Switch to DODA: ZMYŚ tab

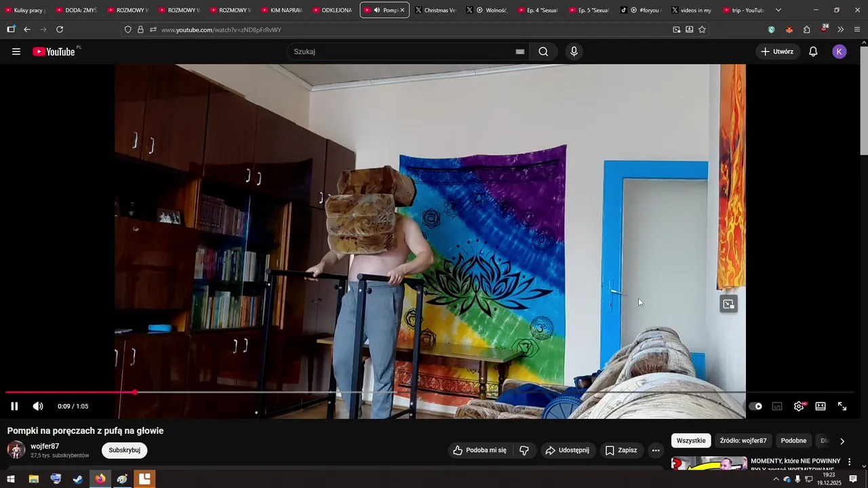coord(78,10)
